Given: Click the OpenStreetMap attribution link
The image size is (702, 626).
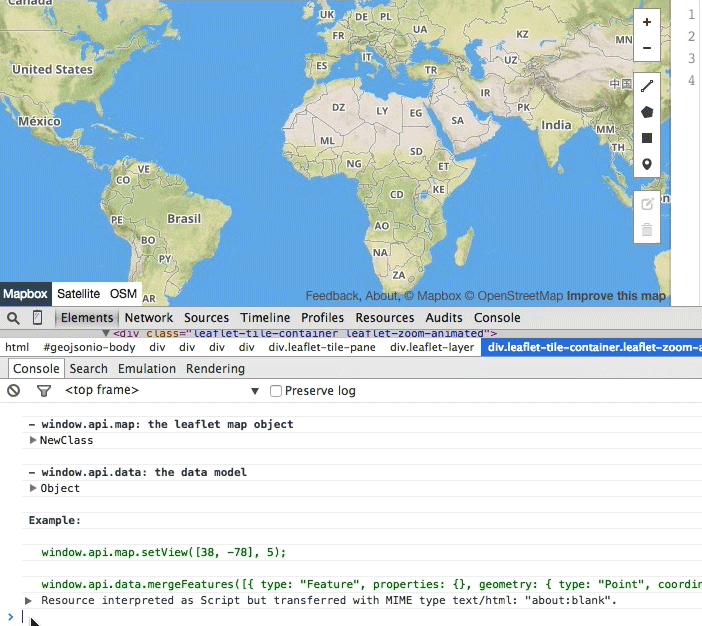Looking at the screenshot, I should [x=514, y=296].
